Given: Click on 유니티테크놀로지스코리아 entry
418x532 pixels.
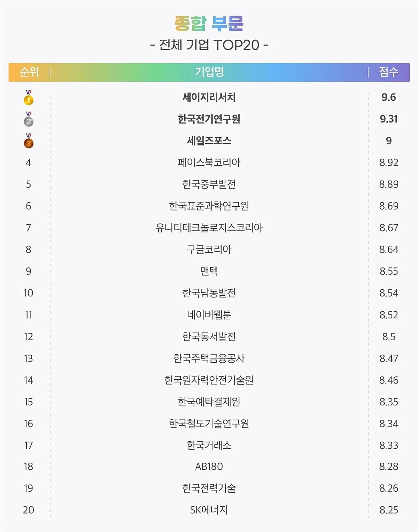Looking at the screenshot, I should (x=209, y=228).
